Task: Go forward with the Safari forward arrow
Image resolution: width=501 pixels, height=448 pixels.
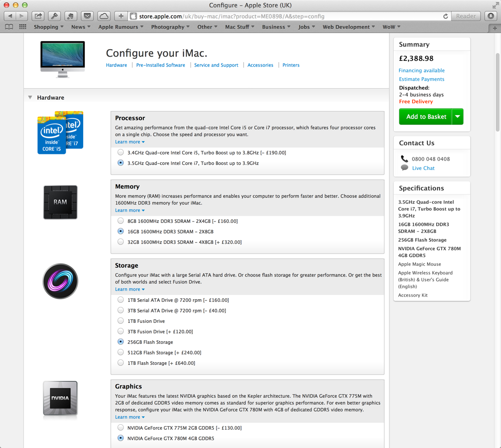Action: [22, 16]
